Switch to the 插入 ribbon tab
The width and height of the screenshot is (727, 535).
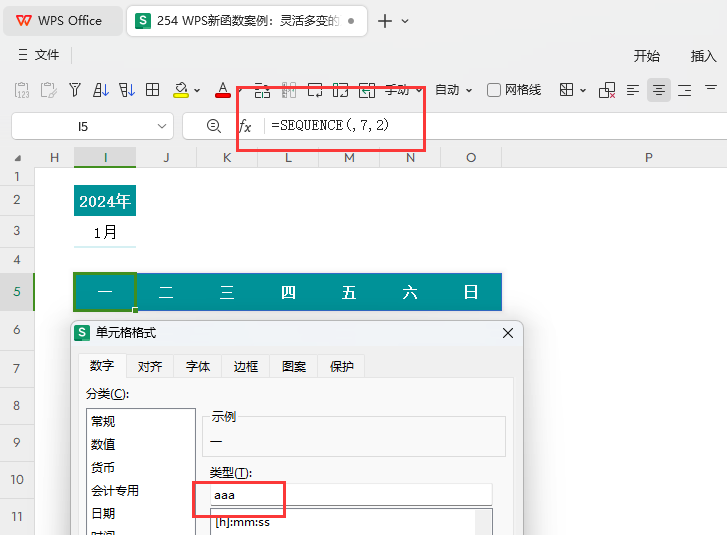click(704, 56)
